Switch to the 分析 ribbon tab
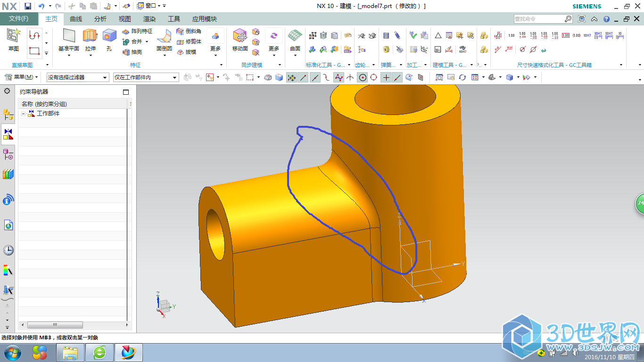This screenshot has width=644, height=362. 100,19
